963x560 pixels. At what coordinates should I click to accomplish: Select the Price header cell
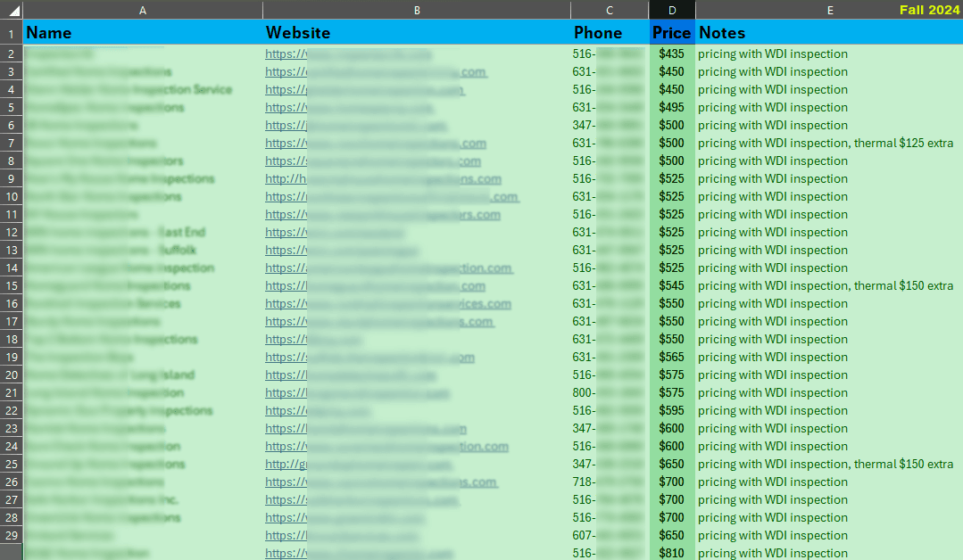[671, 33]
